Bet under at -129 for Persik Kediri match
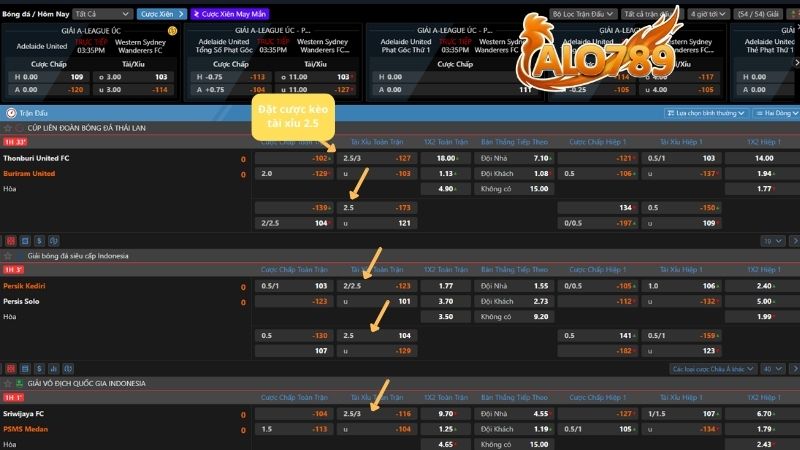Image resolution: width=800 pixels, height=450 pixels. pyautogui.click(x=377, y=351)
